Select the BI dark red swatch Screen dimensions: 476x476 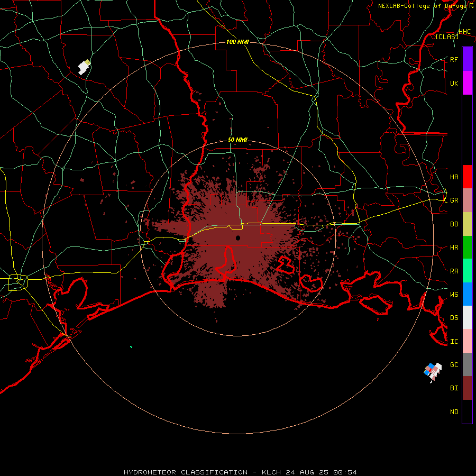(x=467, y=388)
